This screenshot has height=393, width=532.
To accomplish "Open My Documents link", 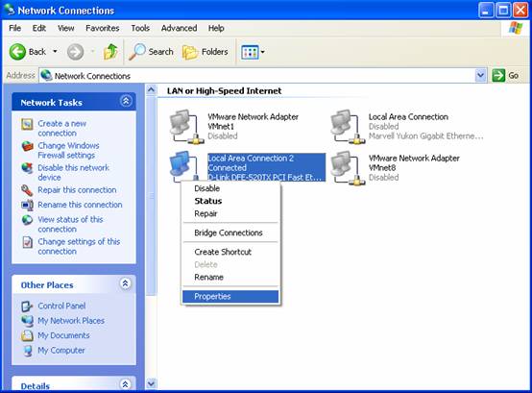I will (63, 335).
